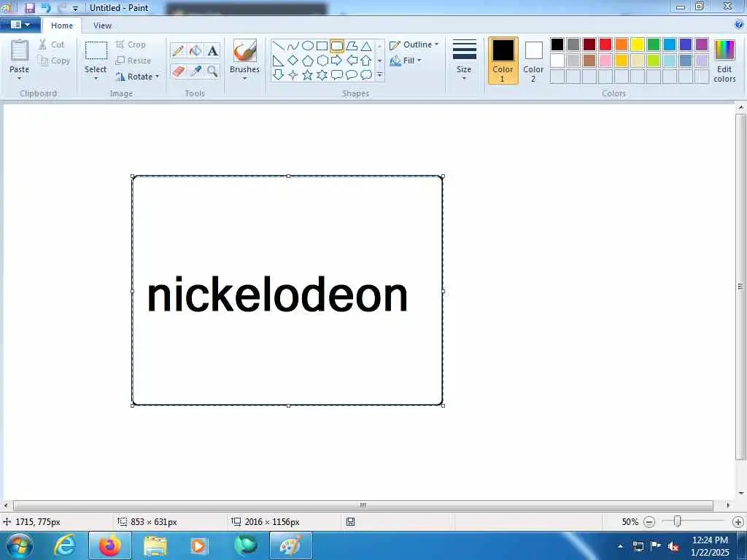Image resolution: width=747 pixels, height=560 pixels.
Task: Choose the Cloud callout shape
Action: click(366, 75)
